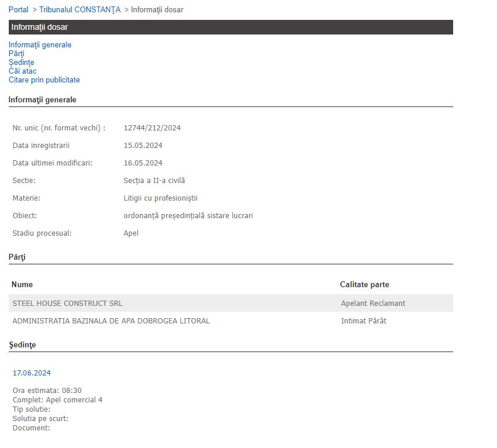This screenshot has height=448, width=497.
Task: Click the blue Ședințe navigation link
Action: tap(21, 63)
